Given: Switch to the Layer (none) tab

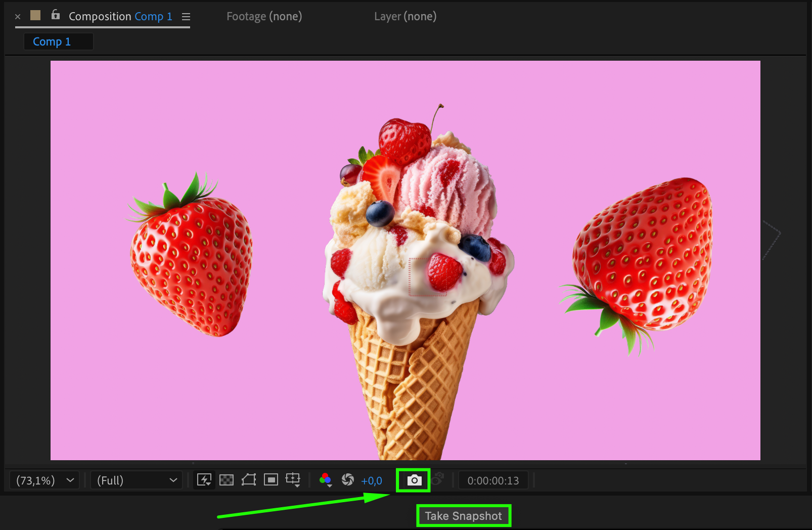Looking at the screenshot, I should [405, 16].
